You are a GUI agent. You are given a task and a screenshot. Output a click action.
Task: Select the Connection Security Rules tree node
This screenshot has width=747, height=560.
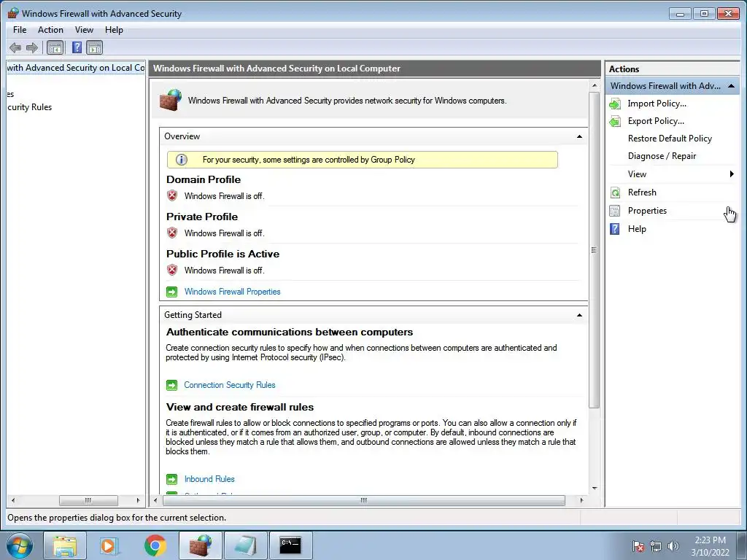pyautogui.click(x=29, y=107)
